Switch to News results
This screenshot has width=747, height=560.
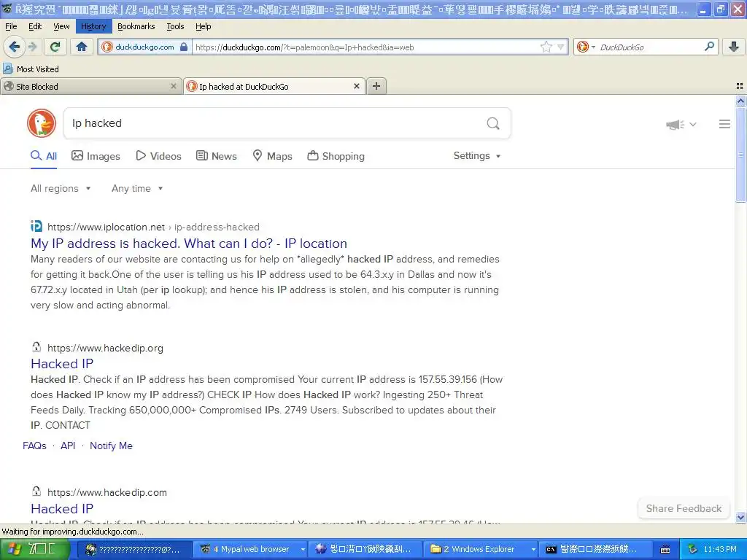[217, 156]
